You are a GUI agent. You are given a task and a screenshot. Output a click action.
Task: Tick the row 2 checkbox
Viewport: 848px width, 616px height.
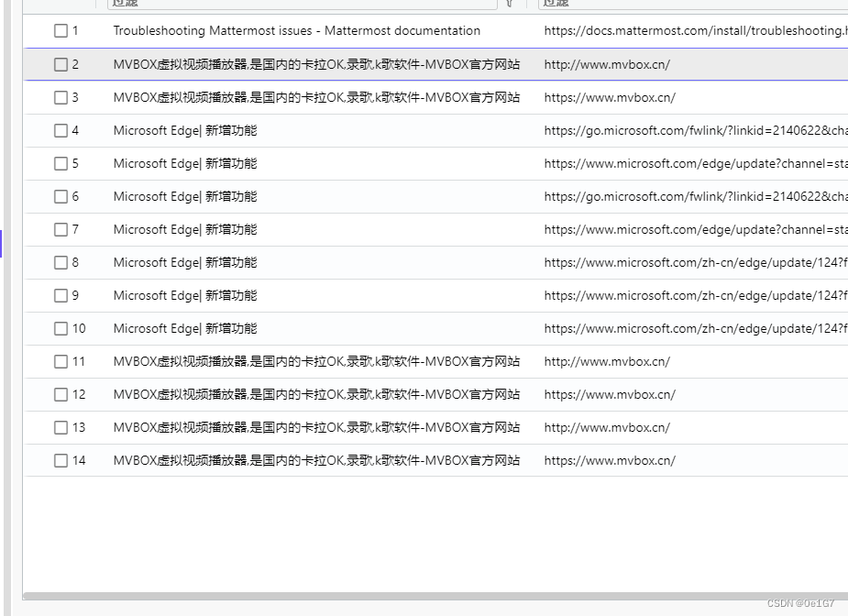(x=61, y=65)
